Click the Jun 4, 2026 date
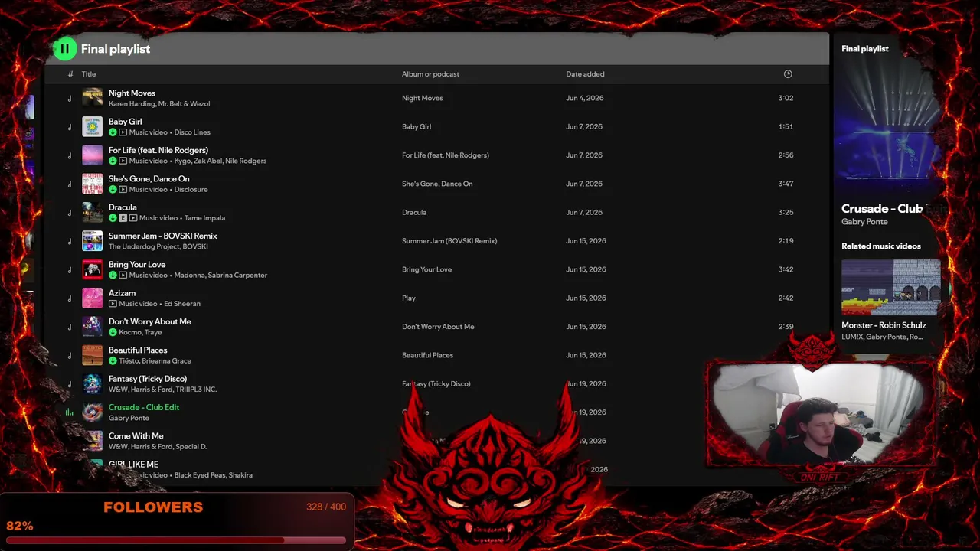Screen dimensions: 980x551 coord(584,98)
